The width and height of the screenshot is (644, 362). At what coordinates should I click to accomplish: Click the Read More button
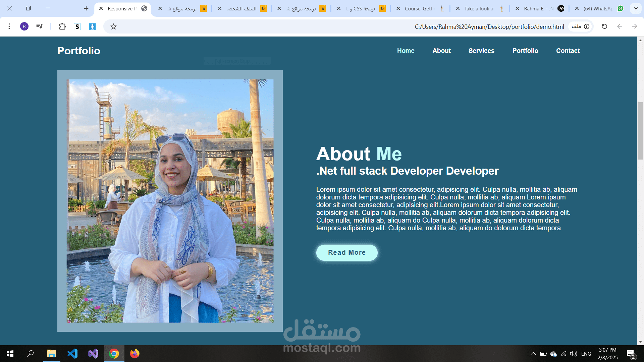[x=347, y=252]
